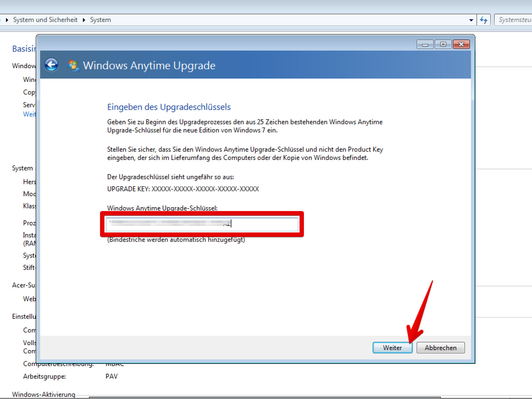Click the sample UPGRADE KEY text
Image resolution: width=532 pixels, height=399 pixels.
tap(183, 189)
